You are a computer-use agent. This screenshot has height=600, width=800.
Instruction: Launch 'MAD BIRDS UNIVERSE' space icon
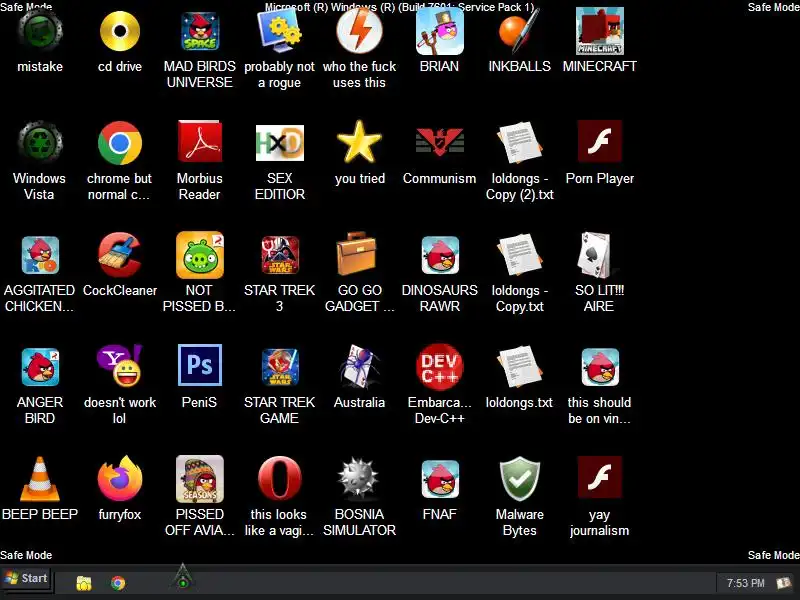200,31
